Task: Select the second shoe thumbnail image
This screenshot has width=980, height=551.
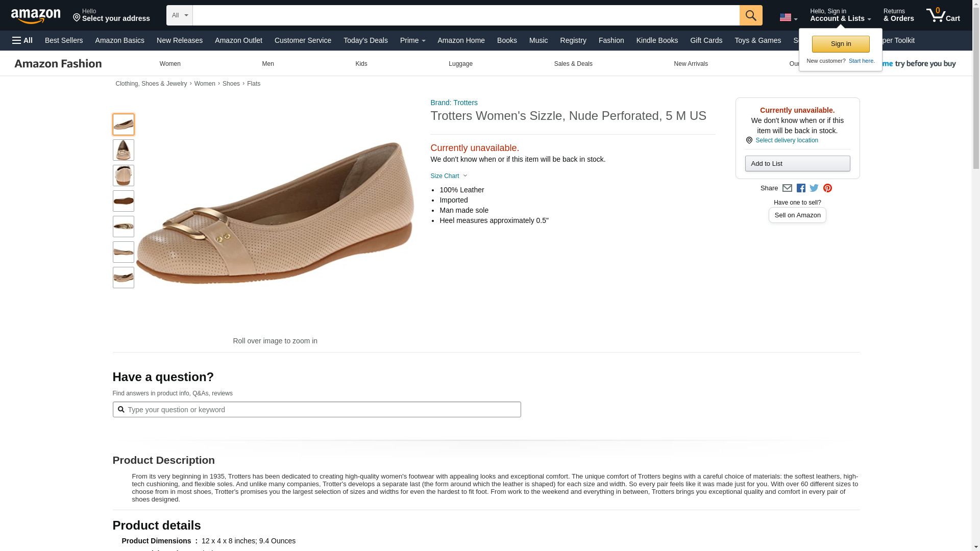Action: pos(124,150)
